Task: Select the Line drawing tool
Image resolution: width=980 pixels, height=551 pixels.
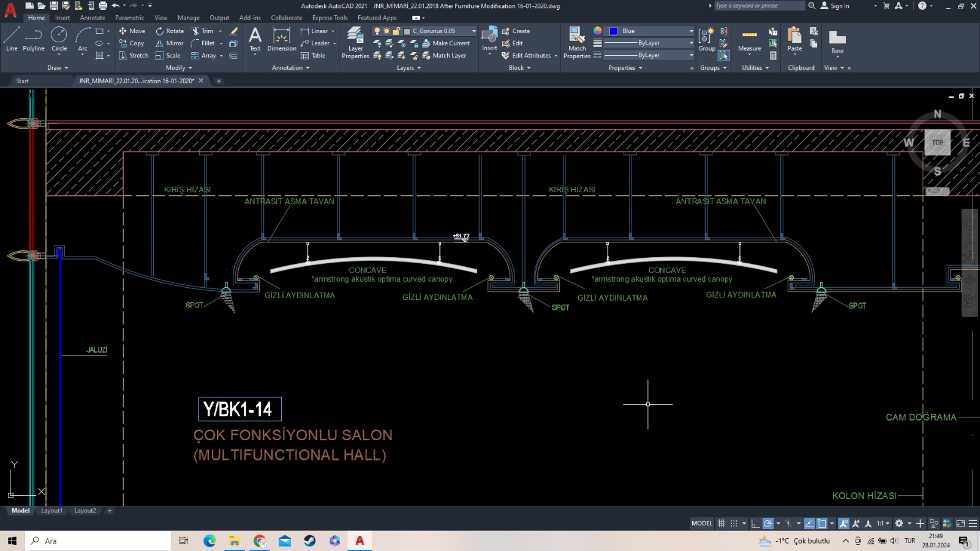Action: 12,39
